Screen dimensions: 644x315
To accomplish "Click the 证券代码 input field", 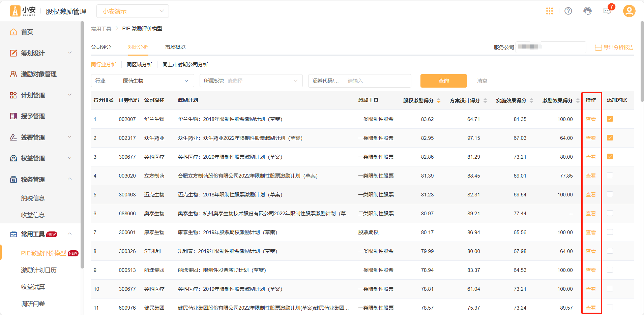I will click(360, 81).
